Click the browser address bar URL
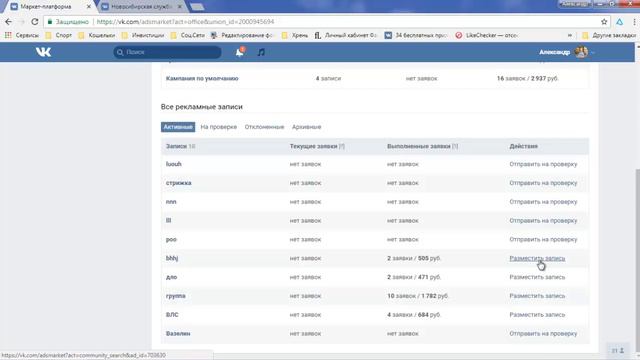Viewport: 640px width, 360px height. [x=185, y=22]
